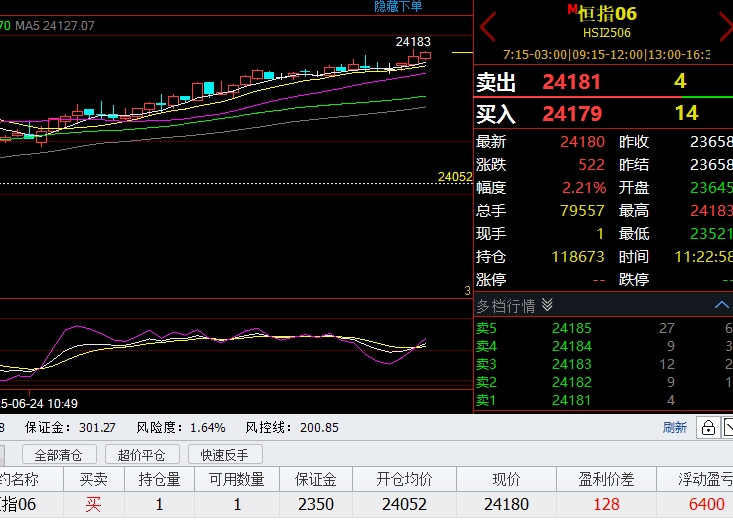Select the position row open price 24052

coord(404,504)
